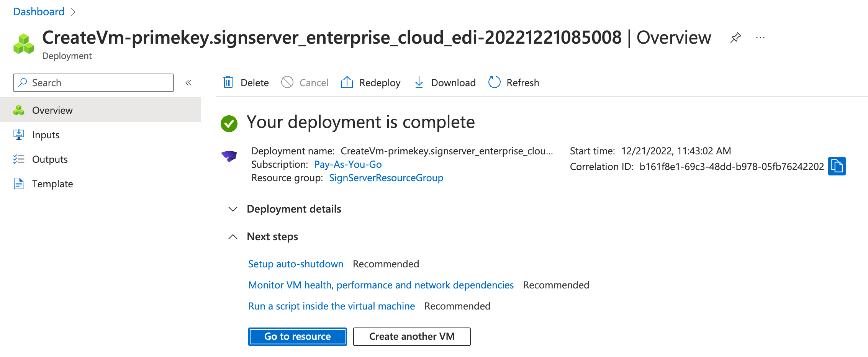
Task: Navigate to Dashboard via breadcrumb
Action: pos(39,12)
